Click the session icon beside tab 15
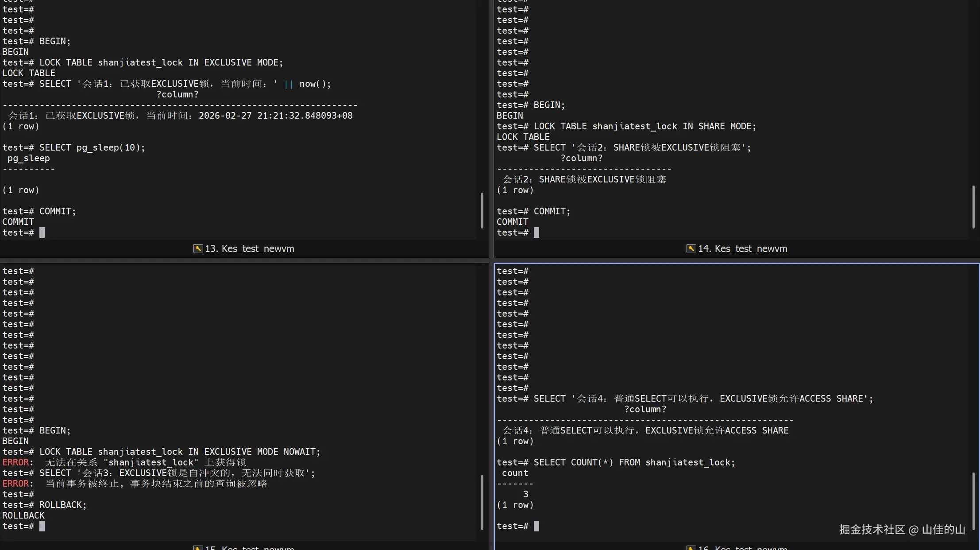The image size is (980, 550). pos(198,548)
